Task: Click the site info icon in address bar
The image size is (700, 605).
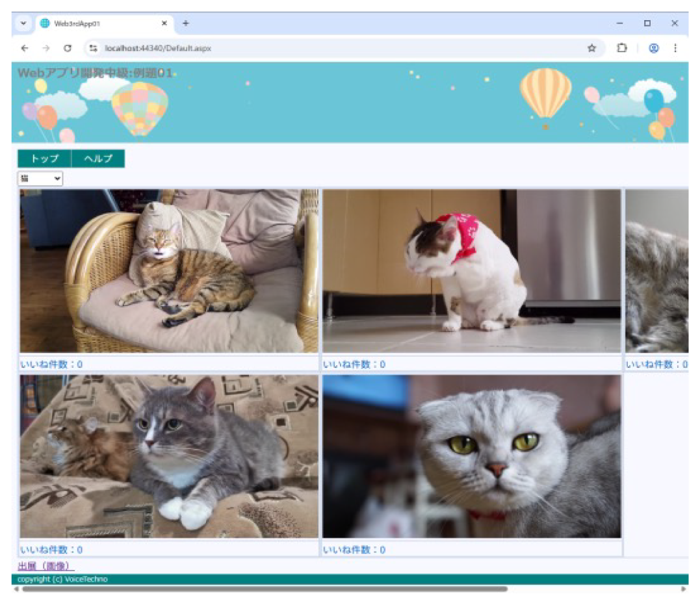Action: [x=93, y=48]
